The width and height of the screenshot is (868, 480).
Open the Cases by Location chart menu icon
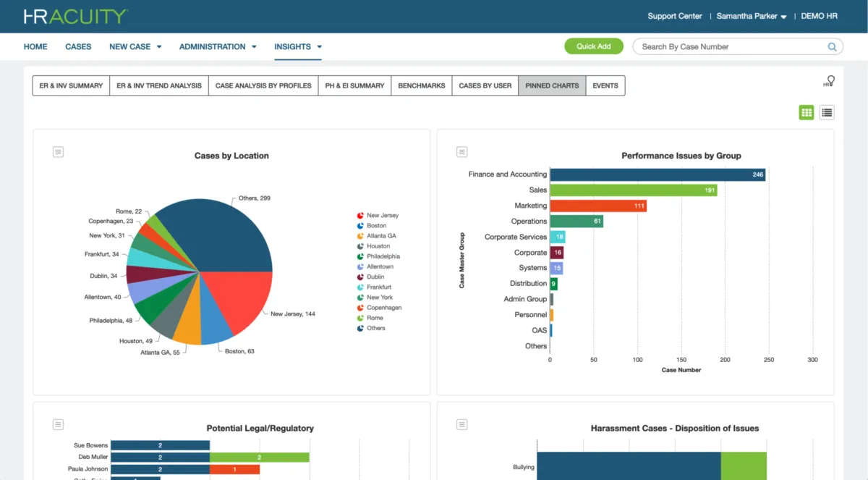(59, 151)
